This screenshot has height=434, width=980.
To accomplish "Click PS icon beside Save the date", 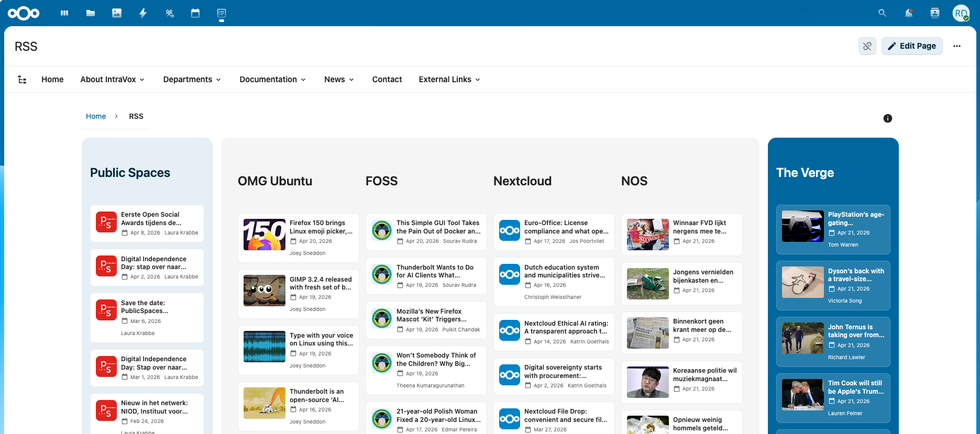I will point(106,309).
